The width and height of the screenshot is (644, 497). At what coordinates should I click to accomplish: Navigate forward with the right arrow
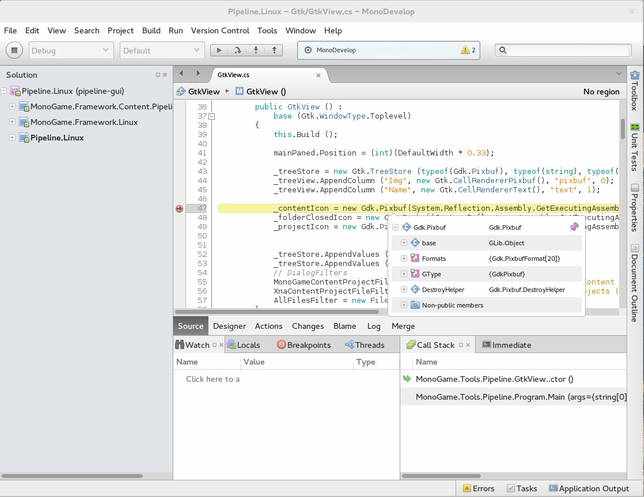pos(198,74)
